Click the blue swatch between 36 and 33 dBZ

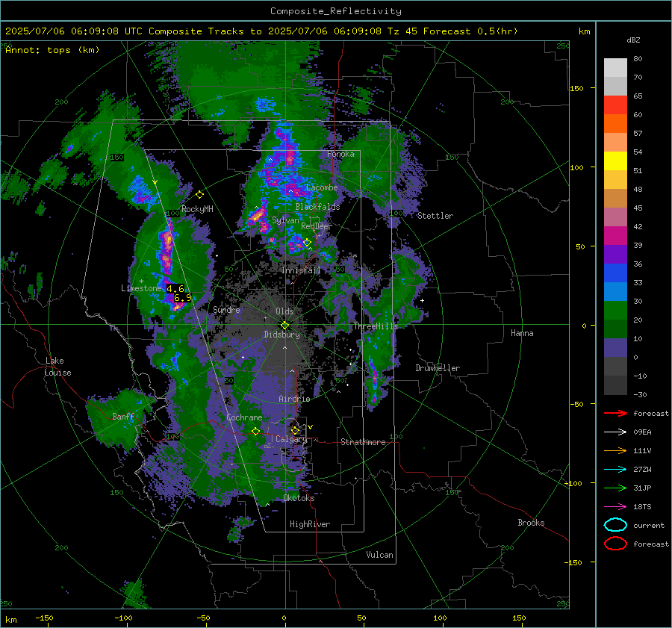(615, 273)
